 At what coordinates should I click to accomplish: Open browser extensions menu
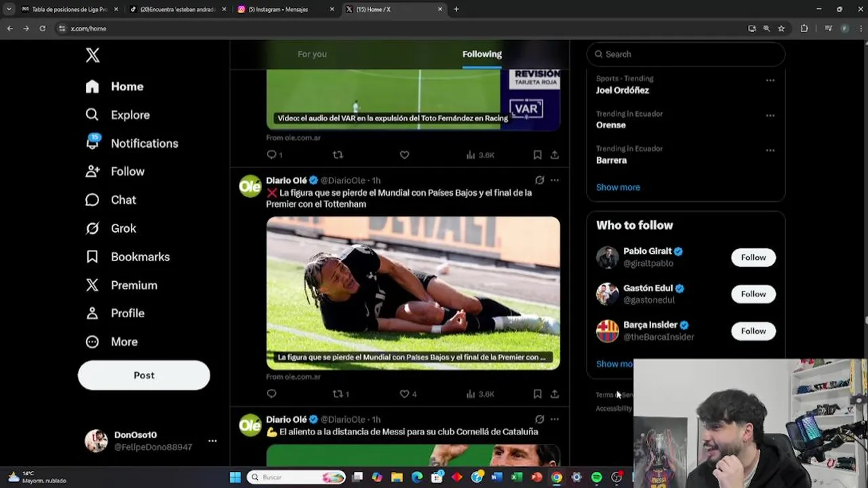[x=804, y=28]
